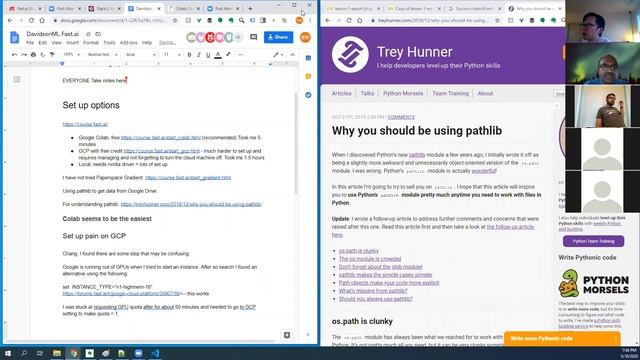Open the Normal text style dropdown
The width and height of the screenshot is (640, 360).
[x=102, y=55]
